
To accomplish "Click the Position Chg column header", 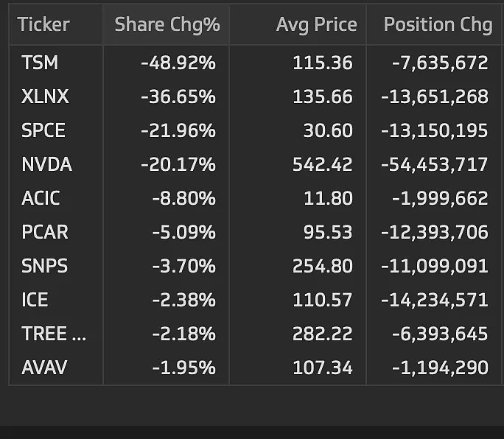I will (438, 25).
